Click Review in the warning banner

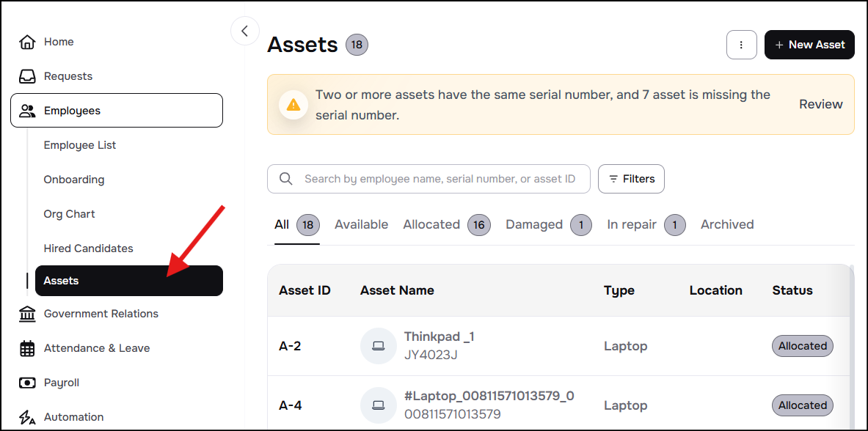pyautogui.click(x=820, y=104)
